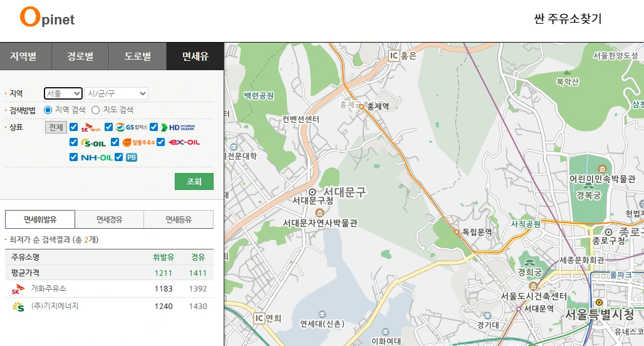Uncheck the S-OIL brand checkbox
644x346 pixels.
(x=73, y=142)
